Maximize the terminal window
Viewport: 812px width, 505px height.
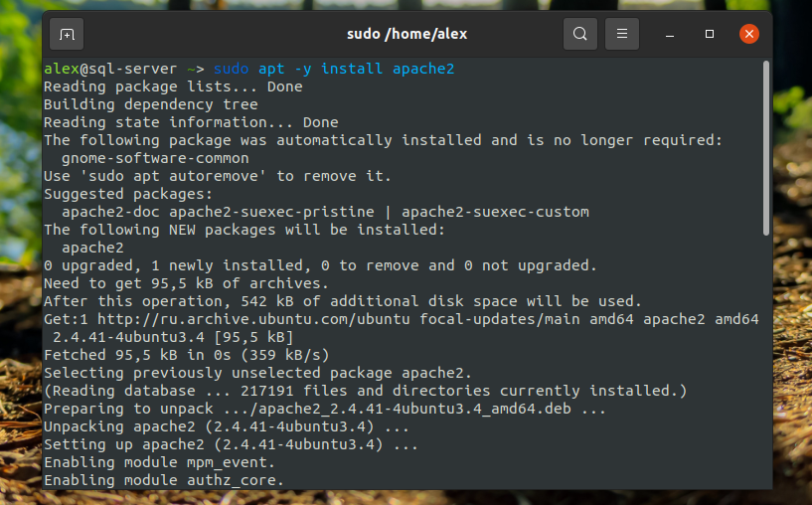click(710, 34)
